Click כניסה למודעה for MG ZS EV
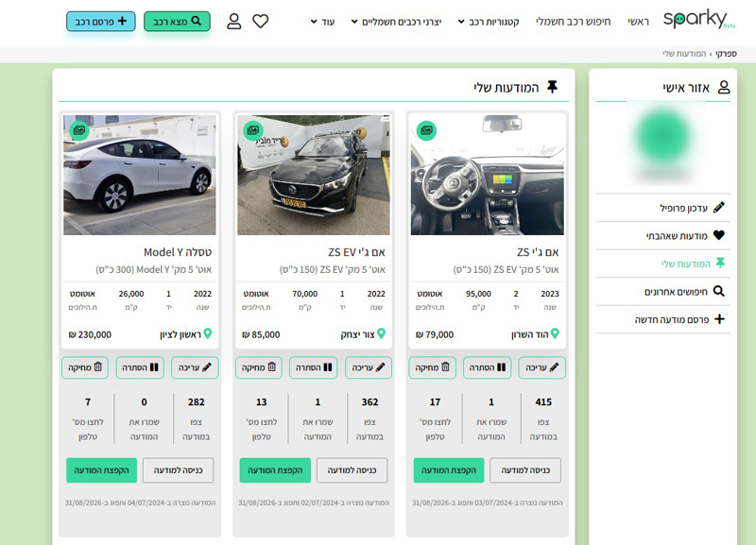Viewport: 756px width, 545px height. [352, 470]
